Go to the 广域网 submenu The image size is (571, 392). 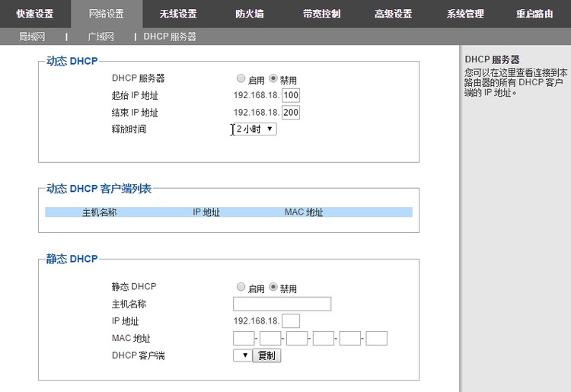click(x=100, y=37)
